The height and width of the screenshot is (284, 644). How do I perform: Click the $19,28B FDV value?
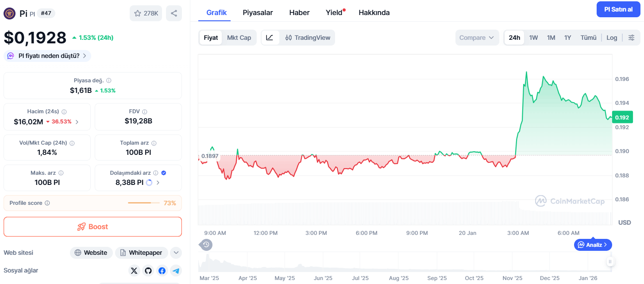[139, 121]
